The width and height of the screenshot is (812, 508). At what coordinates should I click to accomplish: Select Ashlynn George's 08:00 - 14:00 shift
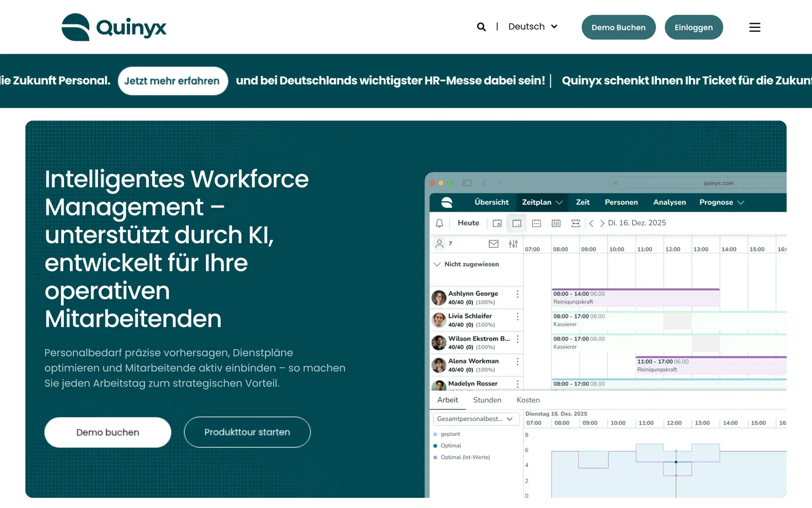click(x=635, y=298)
